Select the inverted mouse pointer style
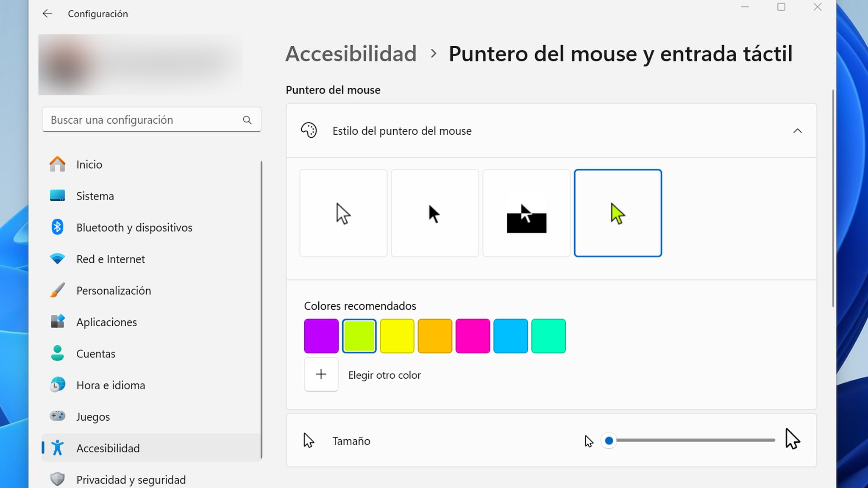The image size is (868, 488). [526, 213]
